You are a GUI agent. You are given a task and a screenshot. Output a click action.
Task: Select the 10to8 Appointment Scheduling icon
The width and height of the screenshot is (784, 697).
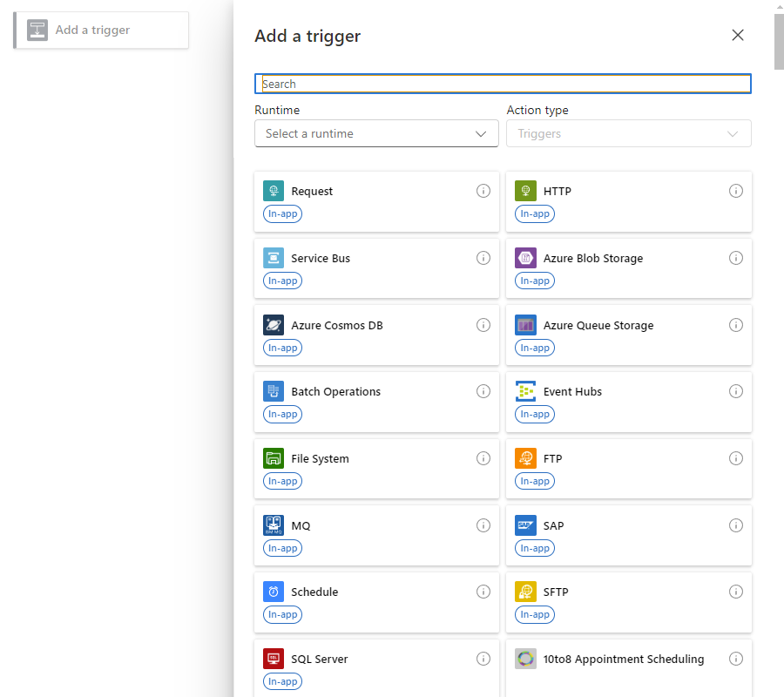click(525, 659)
